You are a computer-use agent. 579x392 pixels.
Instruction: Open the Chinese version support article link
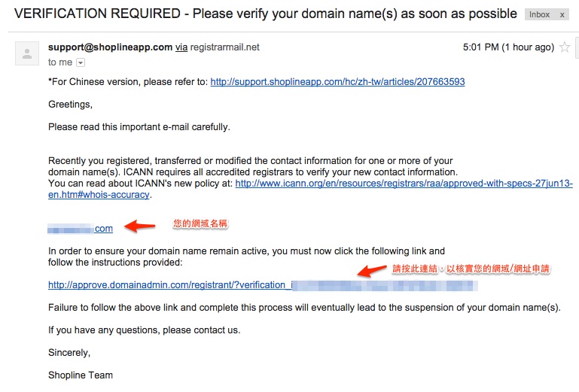(x=337, y=81)
